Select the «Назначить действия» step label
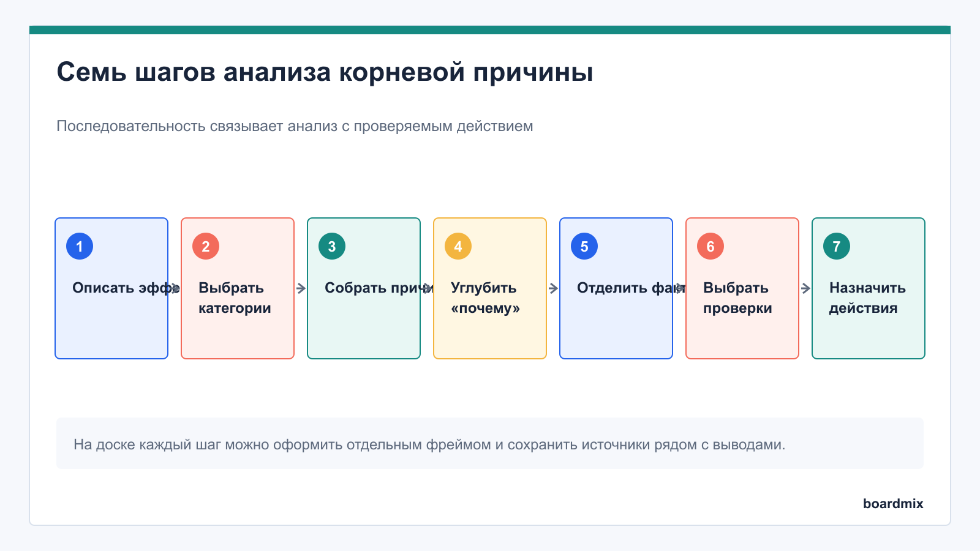 (x=867, y=298)
